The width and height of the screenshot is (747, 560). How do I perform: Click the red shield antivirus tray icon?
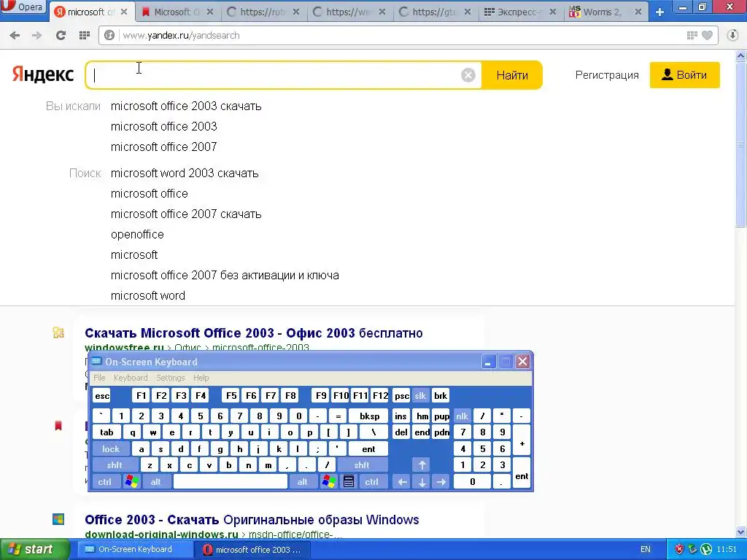click(679, 549)
